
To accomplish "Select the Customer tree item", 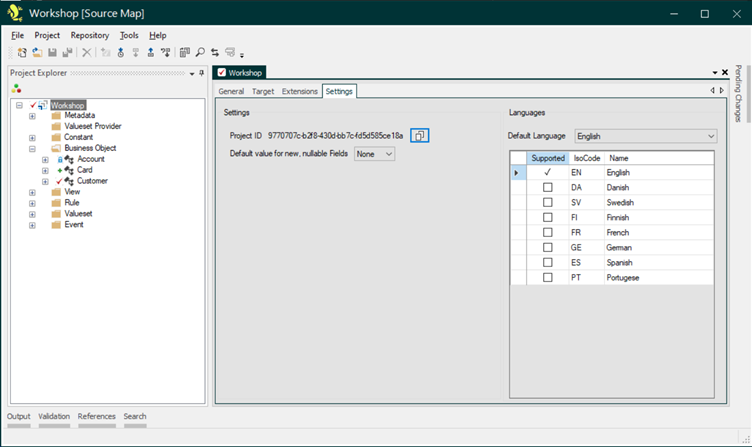I will [x=92, y=181].
